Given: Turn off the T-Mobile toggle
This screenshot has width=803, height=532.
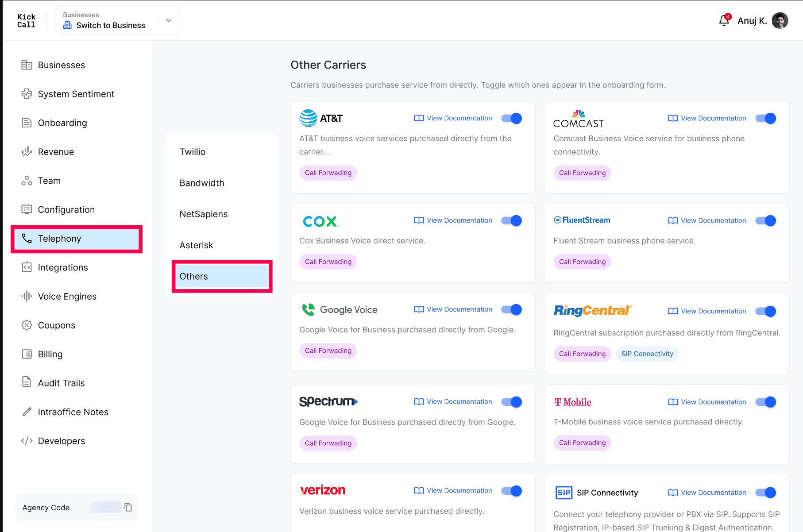Looking at the screenshot, I should pos(766,402).
